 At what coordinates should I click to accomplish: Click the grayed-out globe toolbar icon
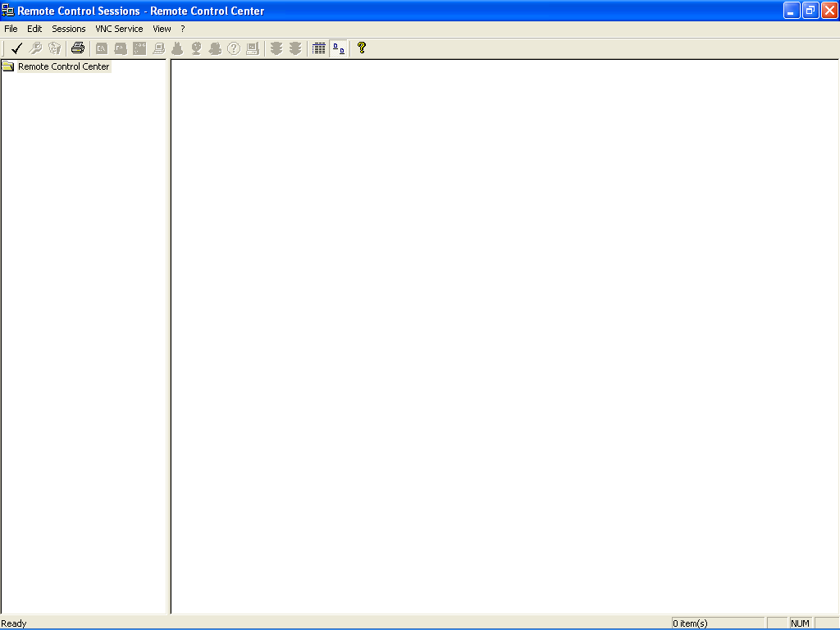click(196, 48)
